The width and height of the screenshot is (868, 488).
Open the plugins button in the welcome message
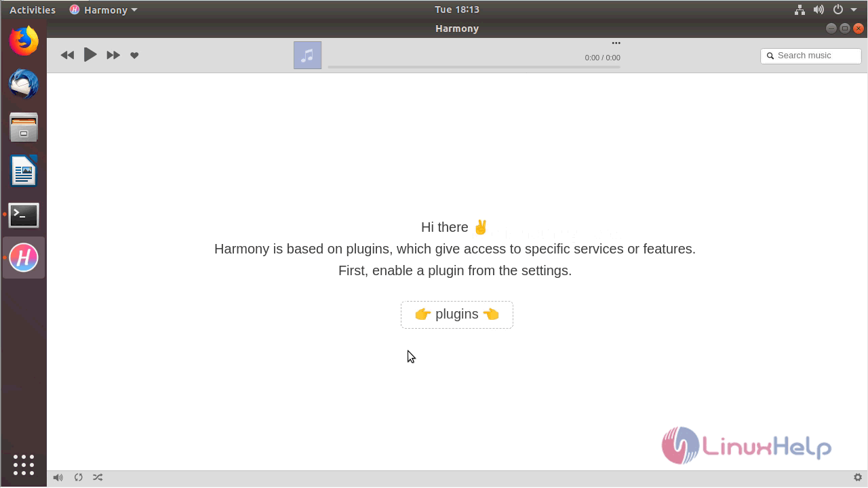(x=457, y=314)
